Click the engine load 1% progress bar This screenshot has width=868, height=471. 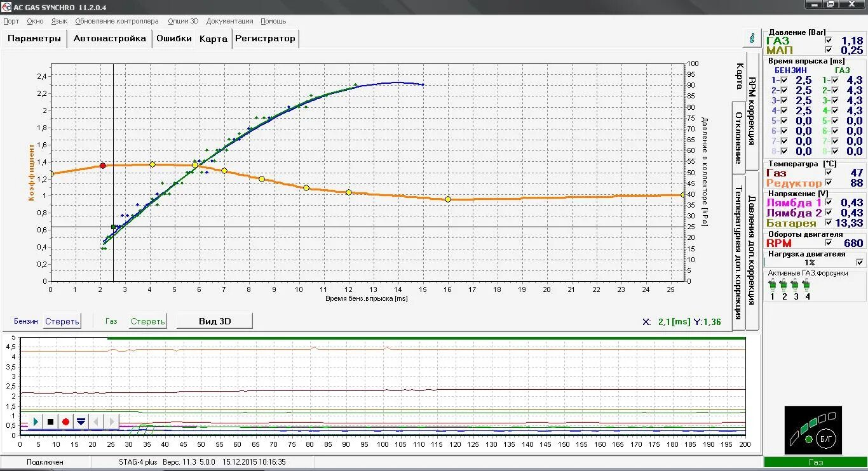810,262
